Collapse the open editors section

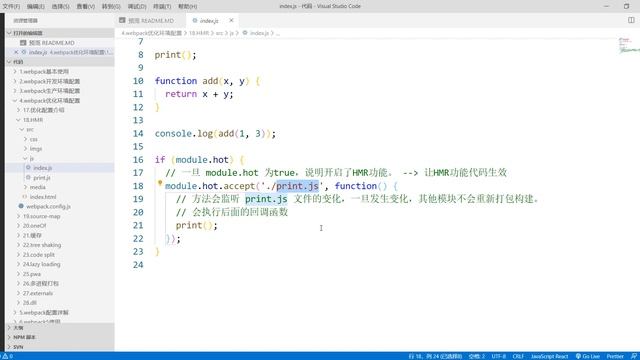pos(60,33)
